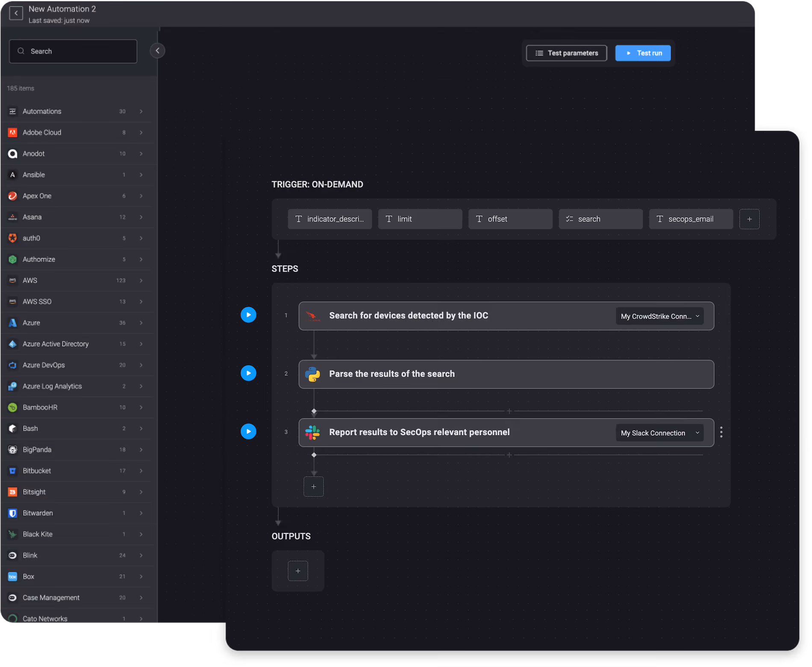Expand the Automations category chevron
Viewport: 812px width, 667px height.
[x=141, y=111]
